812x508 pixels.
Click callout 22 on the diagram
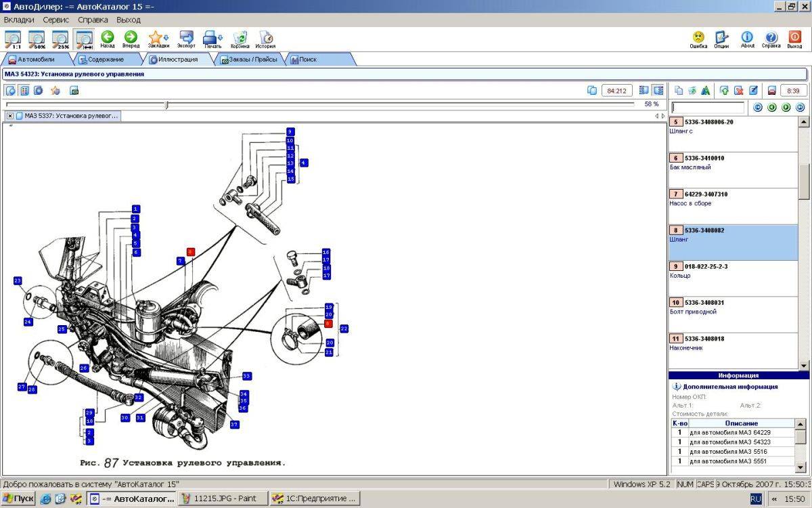click(x=344, y=329)
